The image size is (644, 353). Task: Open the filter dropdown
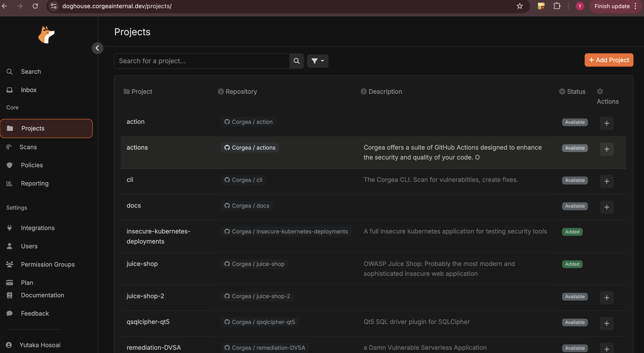(x=317, y=61)
